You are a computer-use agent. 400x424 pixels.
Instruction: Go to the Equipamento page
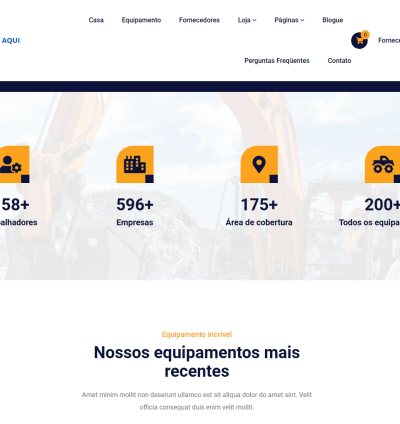[141, 20]
